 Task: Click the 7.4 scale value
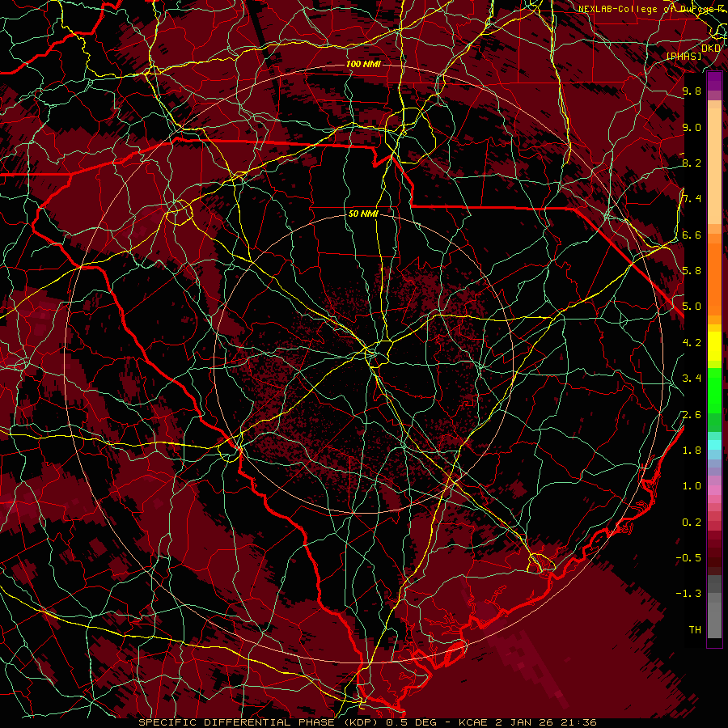(x=692, y=199)
